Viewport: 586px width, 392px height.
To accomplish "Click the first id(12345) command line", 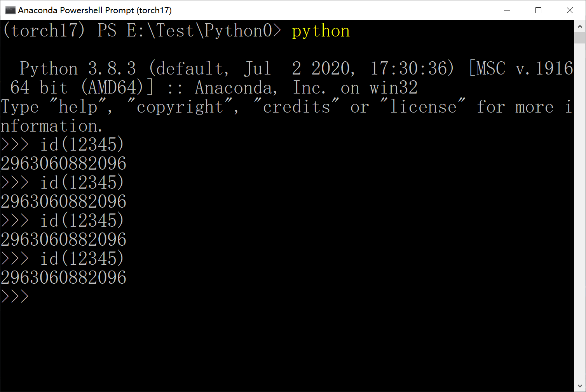I will pyautogui.click(x=82, y=144).
